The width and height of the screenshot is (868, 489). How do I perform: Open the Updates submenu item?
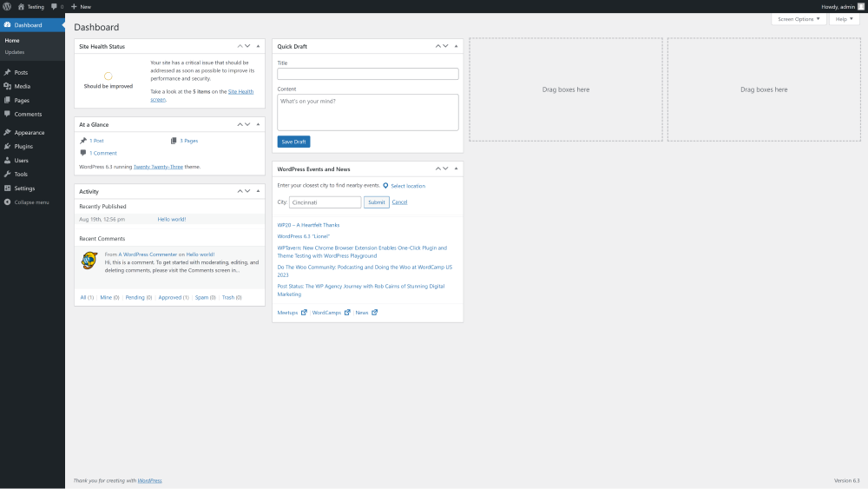(15, 52)
